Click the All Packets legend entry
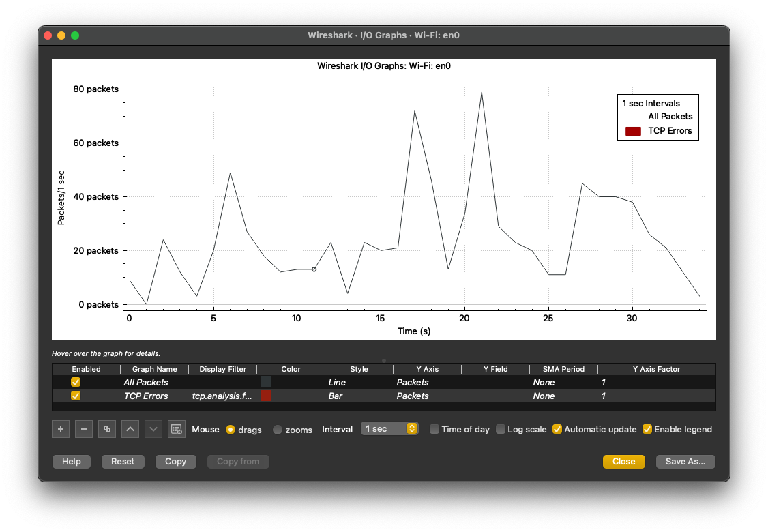 tap(658, 117)
